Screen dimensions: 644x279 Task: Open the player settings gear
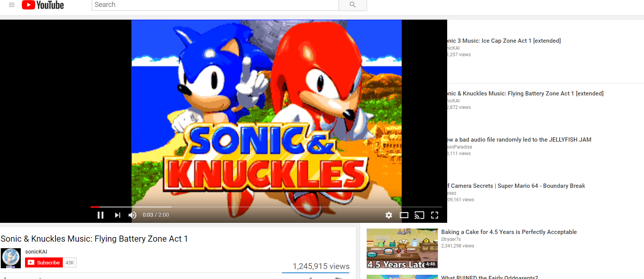pyautogui.click(x=389, y=215)
